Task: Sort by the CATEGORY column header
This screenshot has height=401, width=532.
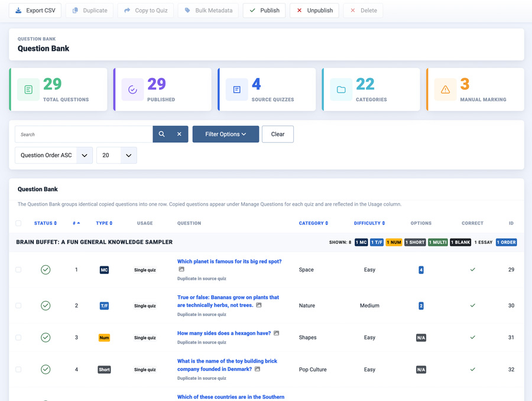Action: (x=313, y=223)
